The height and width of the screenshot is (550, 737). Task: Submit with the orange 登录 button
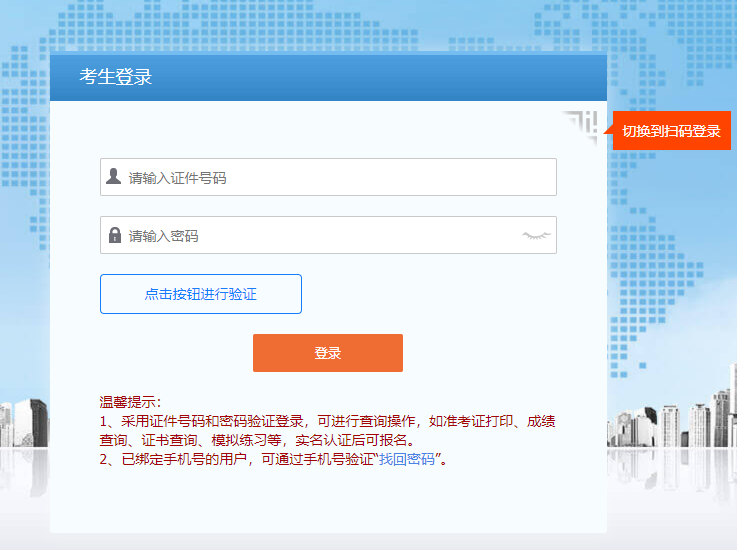327,353
